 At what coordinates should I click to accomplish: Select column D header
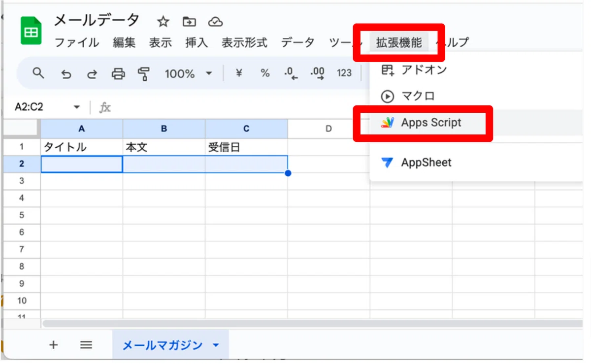pos(328,129)
